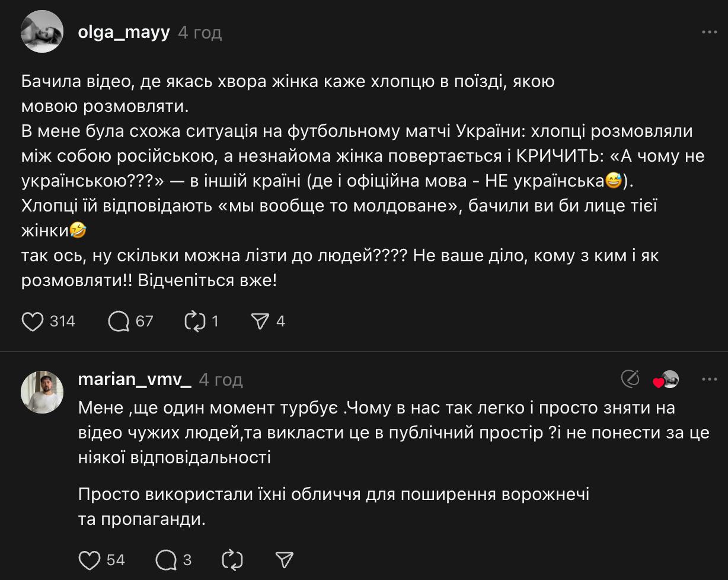Click the author's heart-liked badge on the reply
This screenshot has width=728, height=580.
click(665, 380)
